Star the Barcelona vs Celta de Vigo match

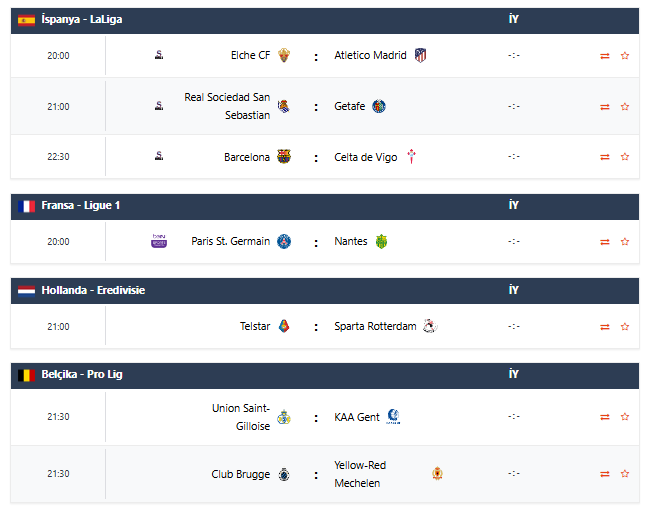point(625,157)
